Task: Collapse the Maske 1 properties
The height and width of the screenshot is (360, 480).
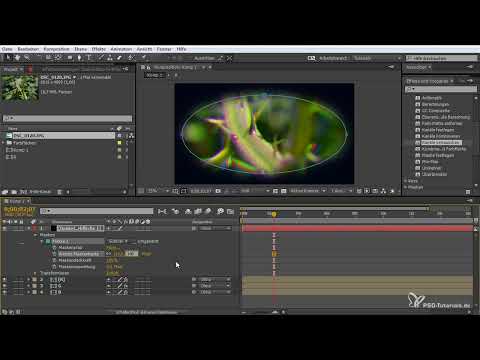Action: coord(42,241)
